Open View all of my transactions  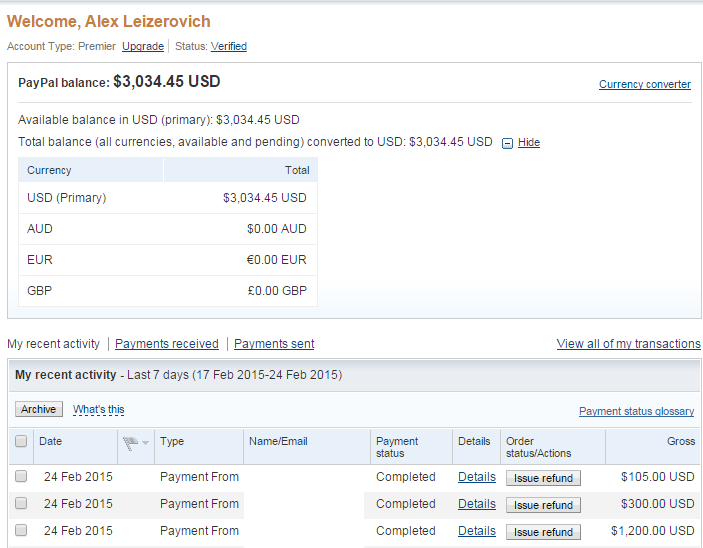[x=629, y=344]
